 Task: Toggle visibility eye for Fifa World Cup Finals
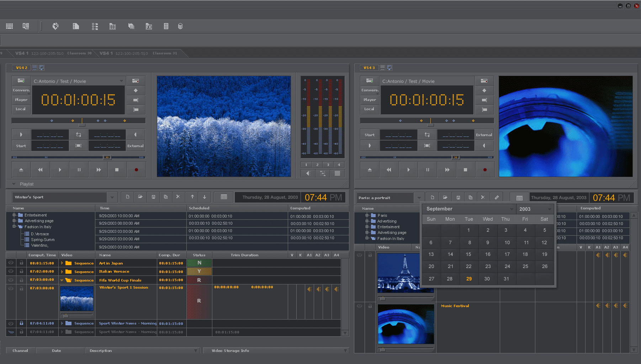click(11, 280)
